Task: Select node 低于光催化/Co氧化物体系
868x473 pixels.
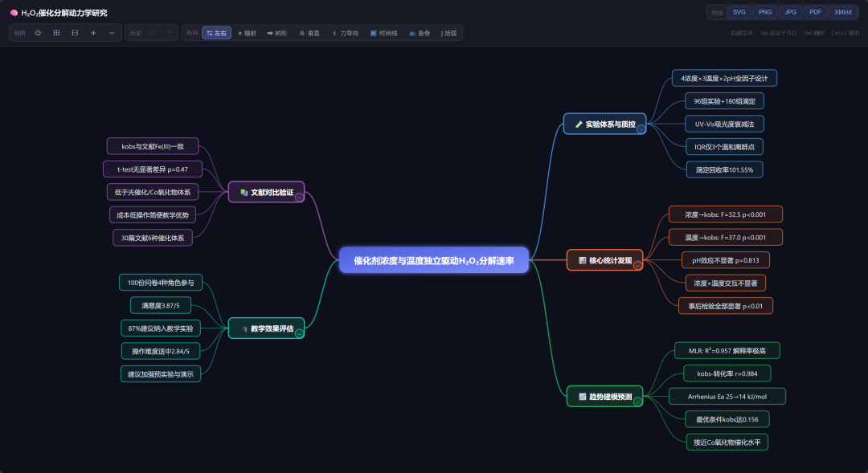Action: pyautogui.click(x=153, y=192)
